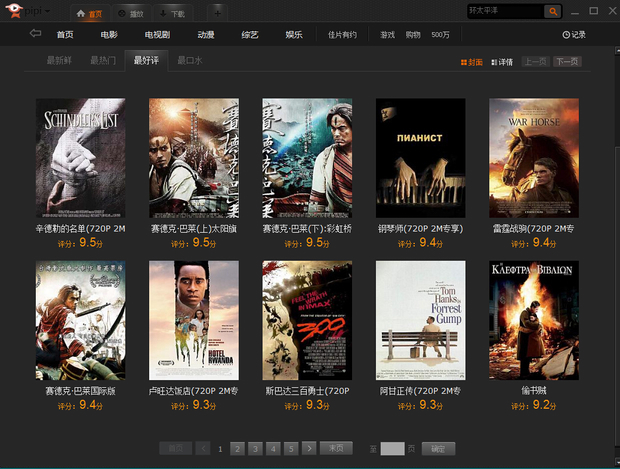This screenshot has height=469, width=620.
Task: Go to next page with right chevron
Action: 309,448
